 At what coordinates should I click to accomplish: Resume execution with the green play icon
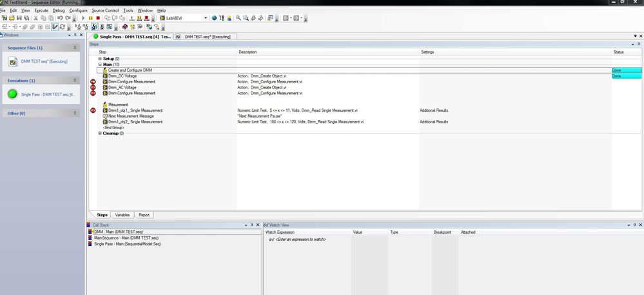[83, 18]
